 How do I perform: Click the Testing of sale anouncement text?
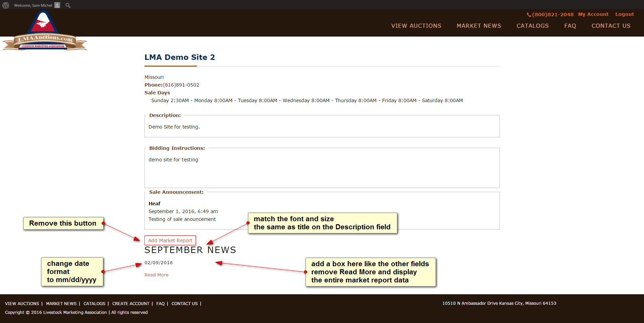click(182, 219)
